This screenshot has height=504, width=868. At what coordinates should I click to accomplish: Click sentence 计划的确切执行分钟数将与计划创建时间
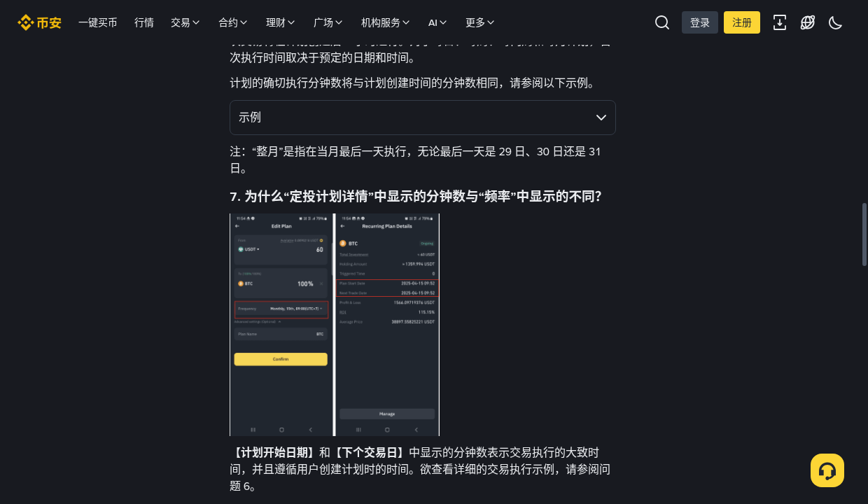[x=413, y=83]
